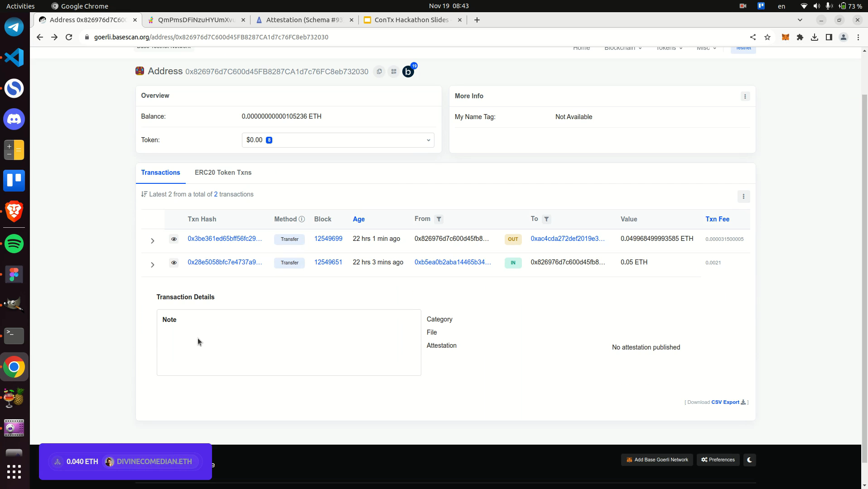Open site Preferences button
The width and height of the screenshot is (868, 489).
718,460
